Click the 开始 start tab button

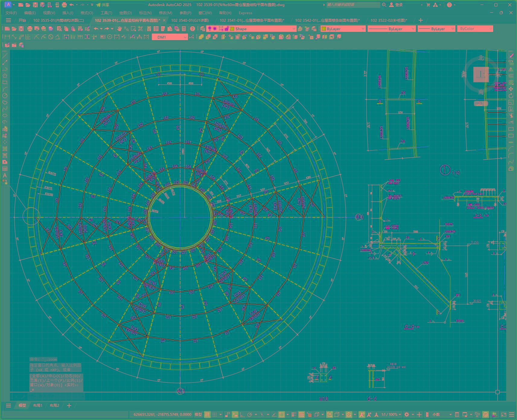(x=22, y=20)
